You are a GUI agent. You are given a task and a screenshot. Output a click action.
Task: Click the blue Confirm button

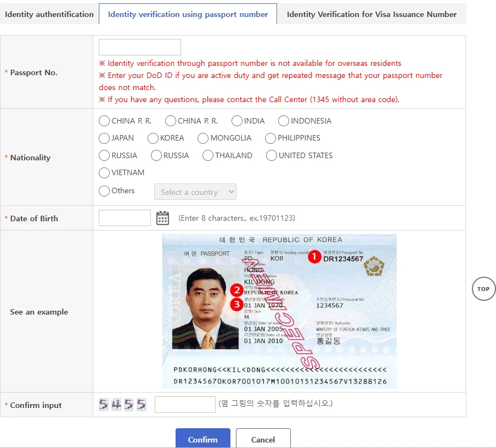[x=203, y=439]
